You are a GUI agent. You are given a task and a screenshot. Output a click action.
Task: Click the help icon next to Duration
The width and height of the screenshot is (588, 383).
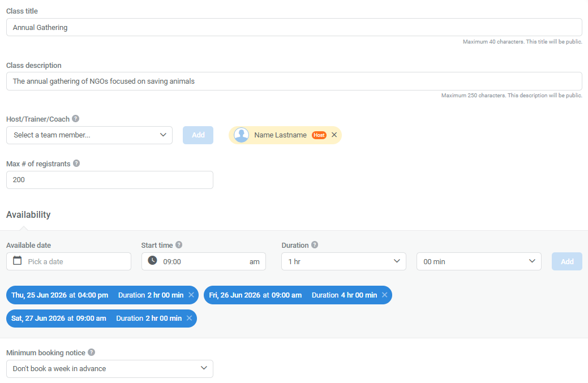314,244
